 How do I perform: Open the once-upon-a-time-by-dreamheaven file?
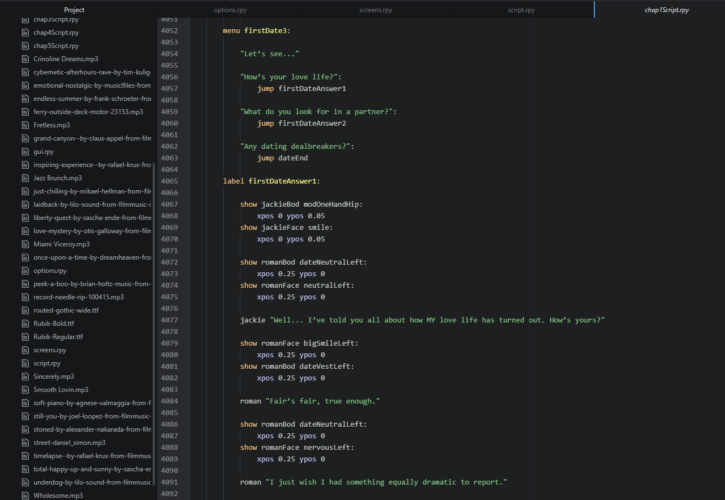92,257
